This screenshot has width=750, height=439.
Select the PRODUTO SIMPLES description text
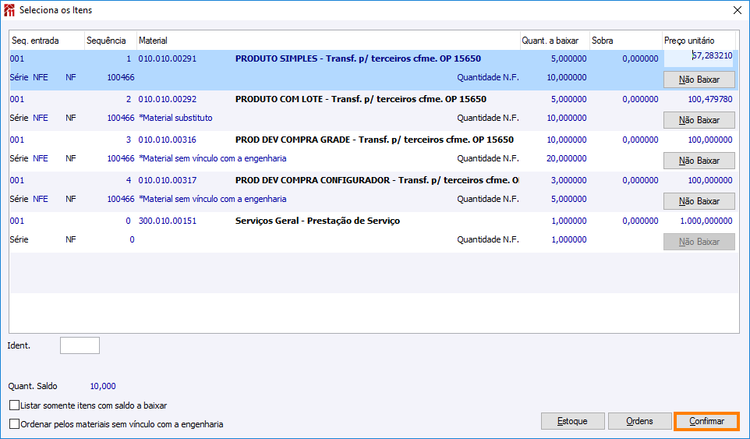[x=358, y=59]
